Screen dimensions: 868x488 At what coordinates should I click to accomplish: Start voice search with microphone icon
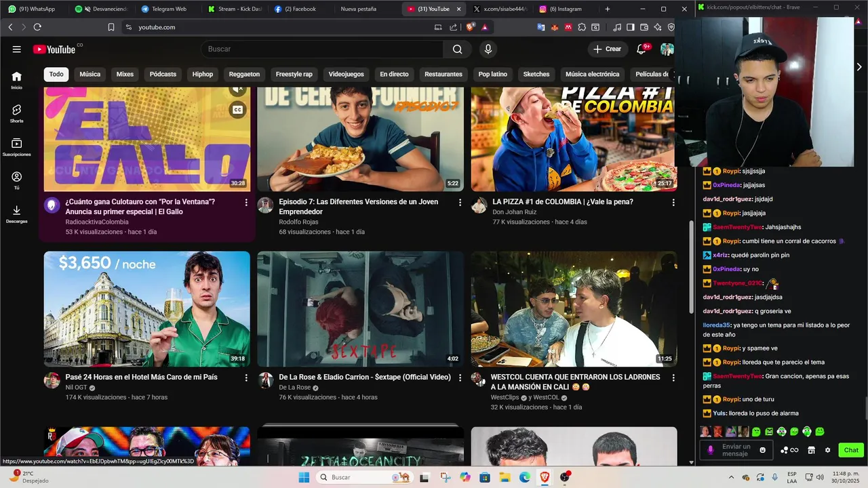tap(488, 49)
